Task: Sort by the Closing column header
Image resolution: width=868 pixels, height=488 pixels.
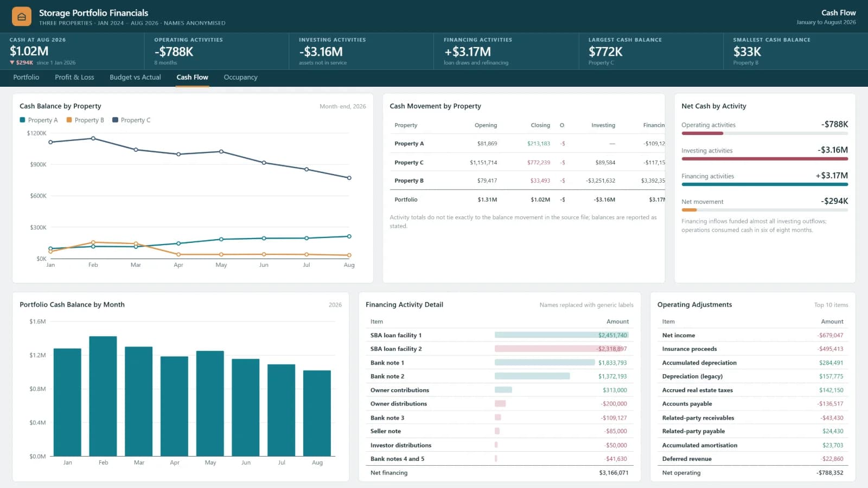Action: tap(540, 125)
